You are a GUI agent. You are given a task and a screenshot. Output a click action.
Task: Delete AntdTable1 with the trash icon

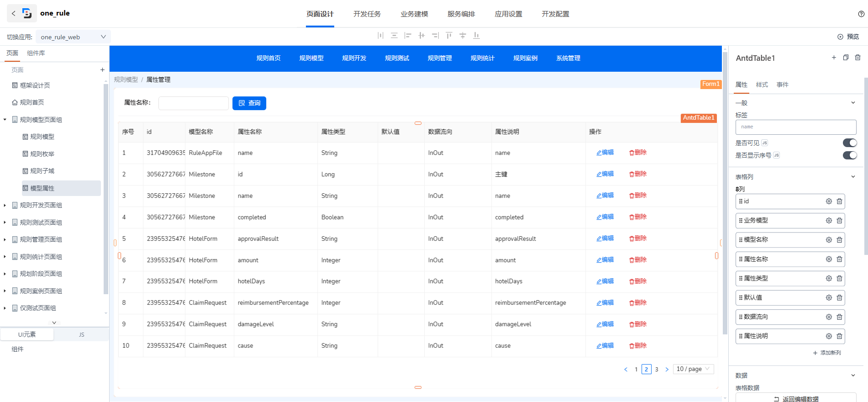(x=857, y=58)
